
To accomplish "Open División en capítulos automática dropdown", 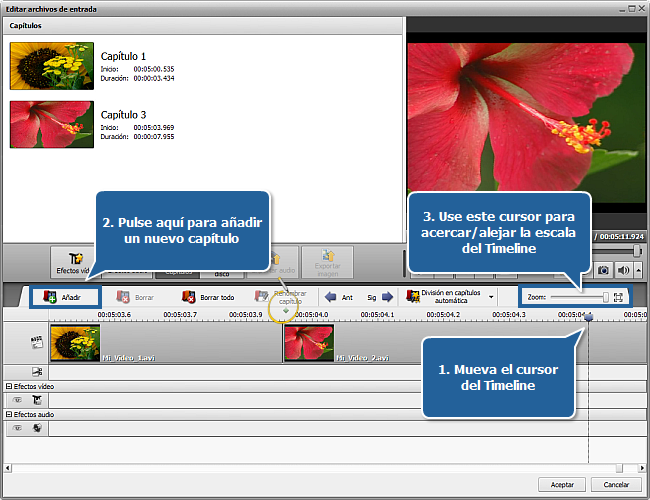I will point(450,297).
